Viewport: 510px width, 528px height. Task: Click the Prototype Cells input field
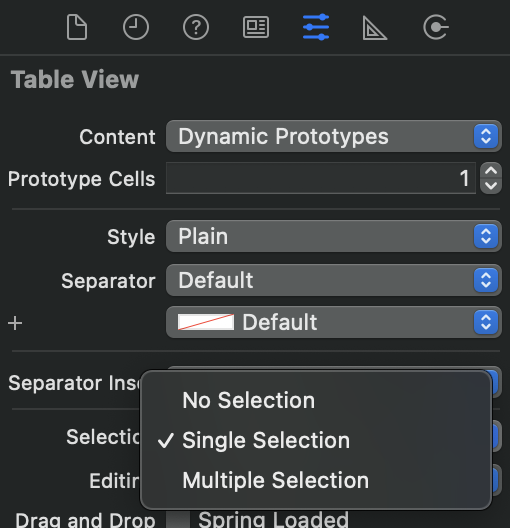[320, 178]
